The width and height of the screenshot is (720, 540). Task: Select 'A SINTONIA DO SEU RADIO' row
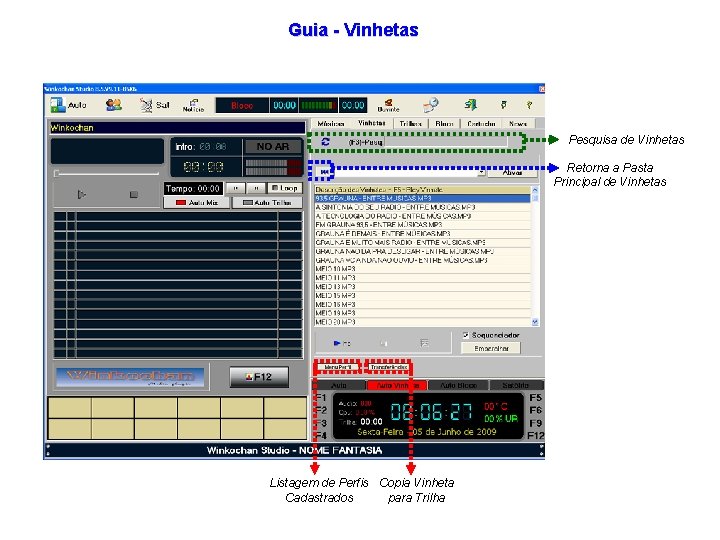click(422, 207)
